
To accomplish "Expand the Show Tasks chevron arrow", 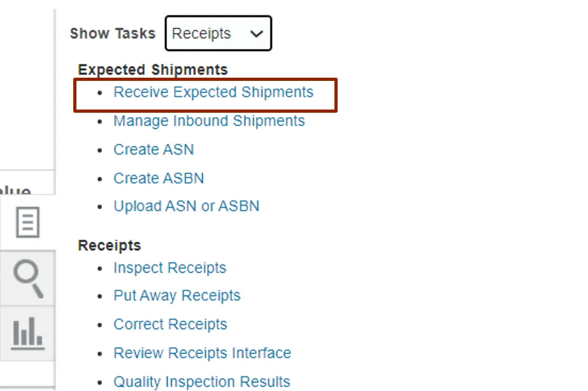I will coord(256,34).
